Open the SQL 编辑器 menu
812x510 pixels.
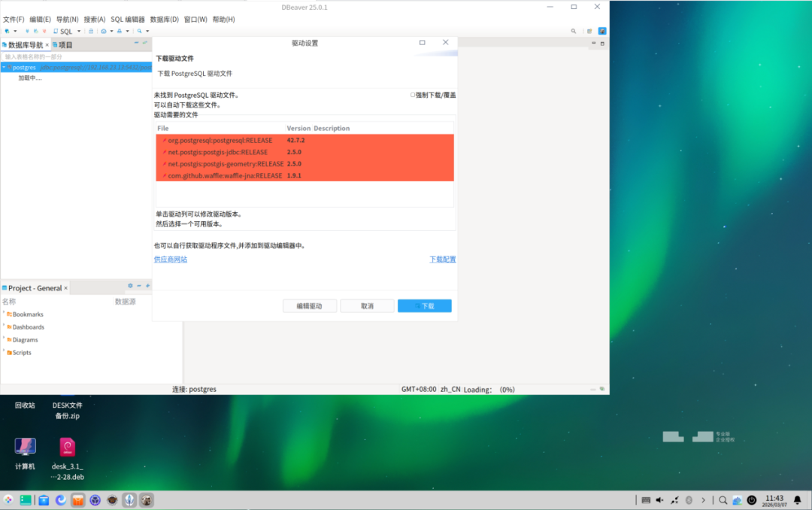(x=127, y=19)
